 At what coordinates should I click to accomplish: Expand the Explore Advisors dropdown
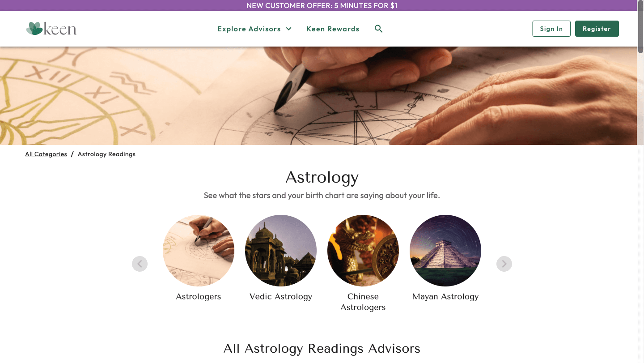click(254, 29)
